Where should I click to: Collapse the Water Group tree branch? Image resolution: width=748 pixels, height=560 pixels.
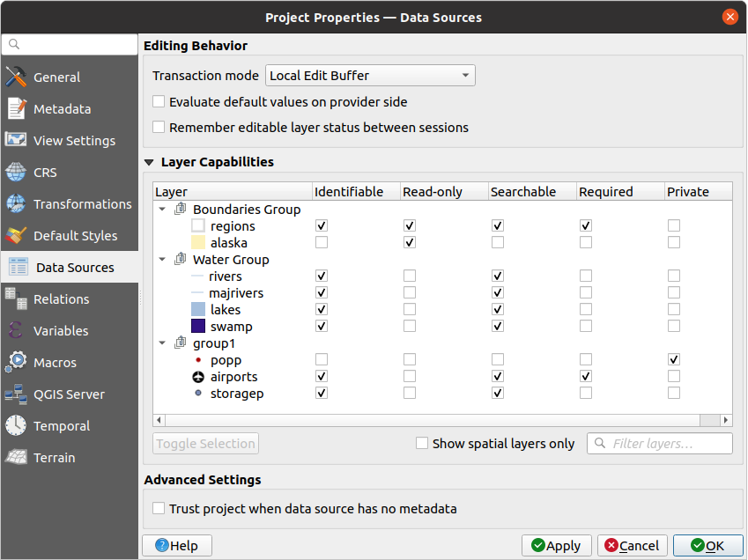[x=162, y=259]
